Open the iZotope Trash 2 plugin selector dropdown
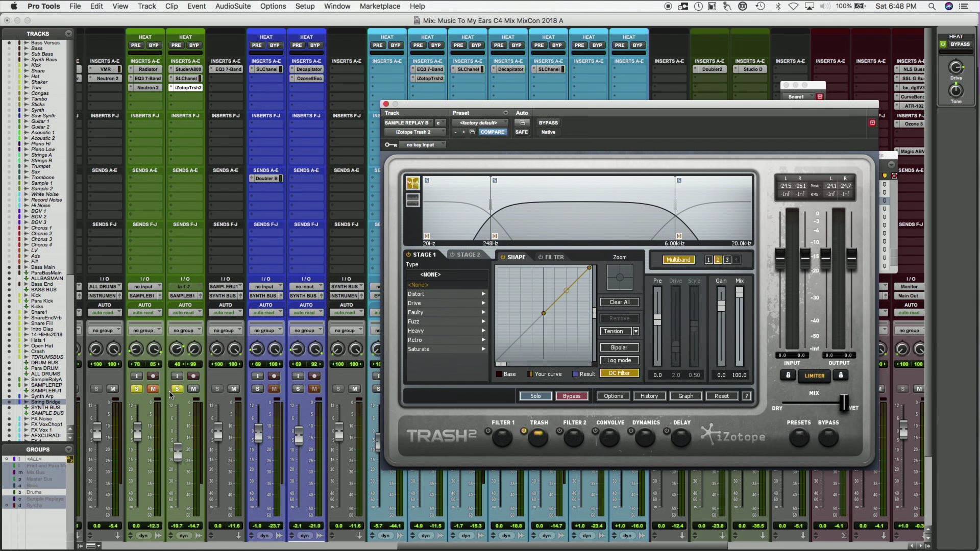The width and height of the screenshot is (980, 551). (414, 132)
